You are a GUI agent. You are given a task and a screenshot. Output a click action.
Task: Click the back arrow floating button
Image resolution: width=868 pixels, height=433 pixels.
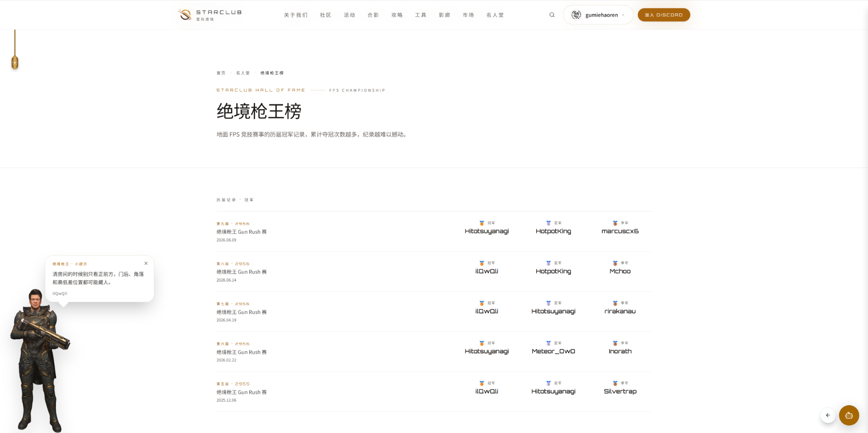click(x=828, y=415)
